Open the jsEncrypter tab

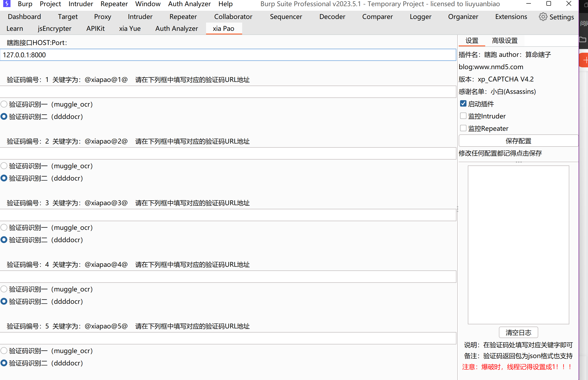pos(55,29)
